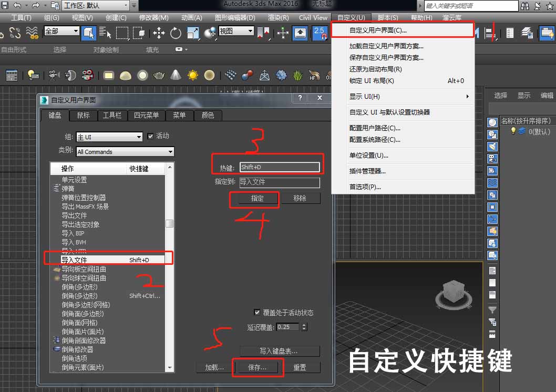Screen dimensions: 556x392
Task: Select the Move tool in main toolbar
Action: (158, 33)
